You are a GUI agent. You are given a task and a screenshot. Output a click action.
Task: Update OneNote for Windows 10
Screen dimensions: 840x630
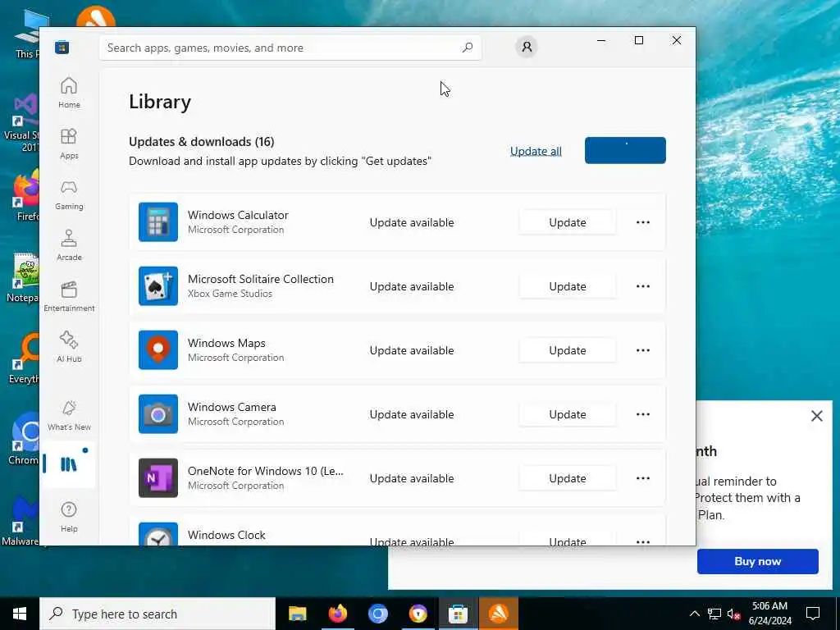point(568,478)
